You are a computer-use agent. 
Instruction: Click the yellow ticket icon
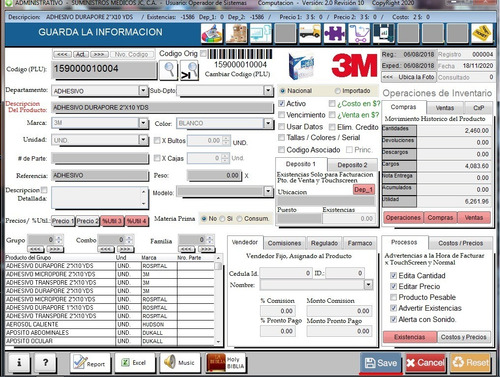pos(482,33)
